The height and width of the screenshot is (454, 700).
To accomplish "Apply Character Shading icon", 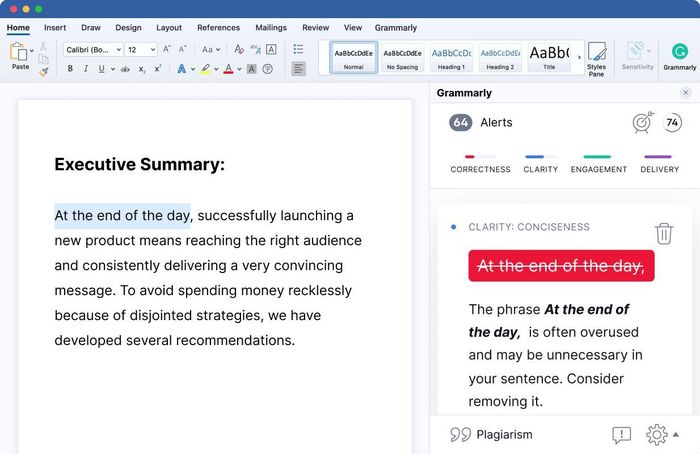I will (x=252, y=69).
